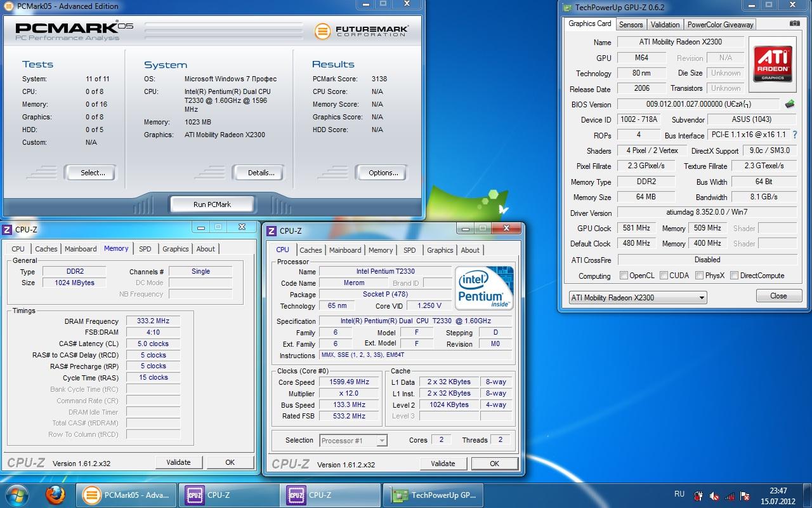The width and height of the screenshot is (812, 508).
Task: Switch to CPU tab in CPU-Z Memory window
Action: pos(18,249)
